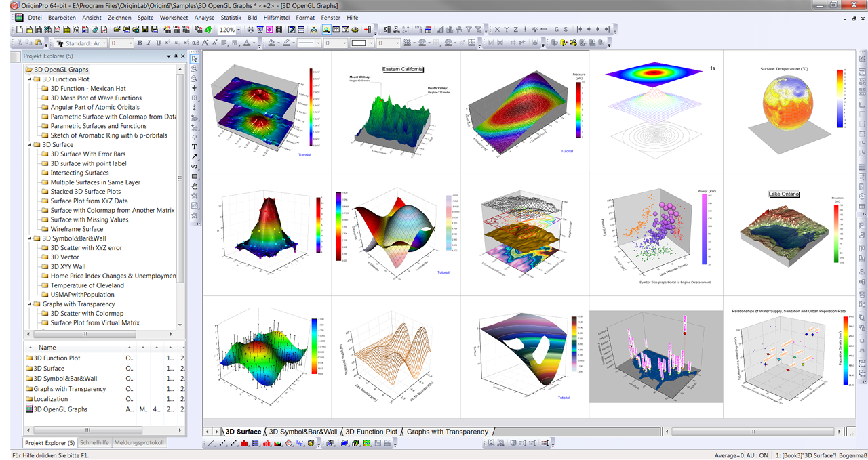Toggle Bold text formatting
The height and width of the screenshot is (460, 868).
point(140,43)
